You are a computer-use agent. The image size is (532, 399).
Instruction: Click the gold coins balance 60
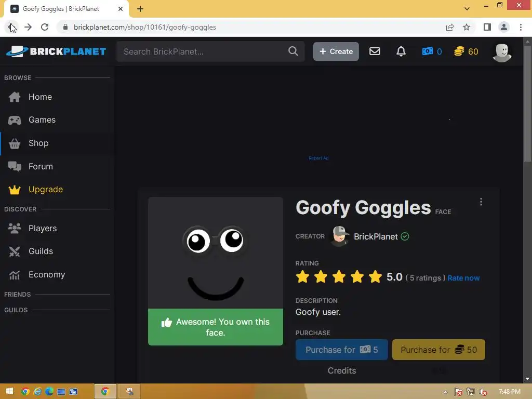point(466,51)
